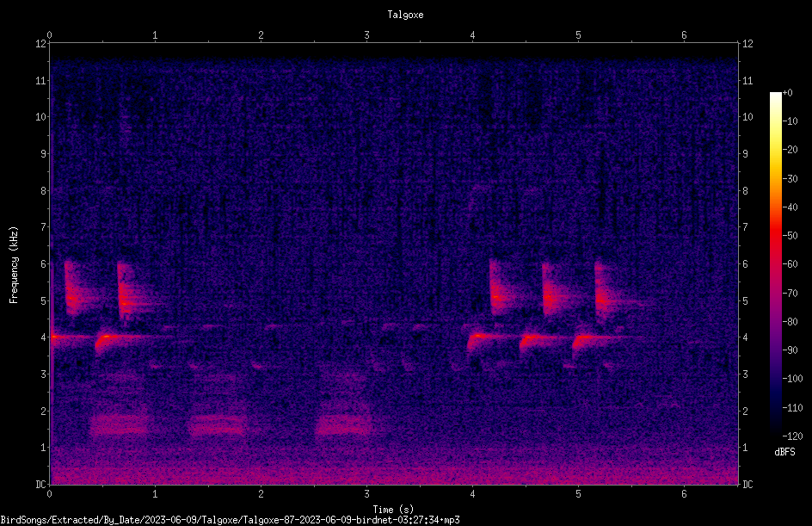Click the "Time (s)" axis label
The width and height of the screenshot is (812, 526).
(393, 510)
